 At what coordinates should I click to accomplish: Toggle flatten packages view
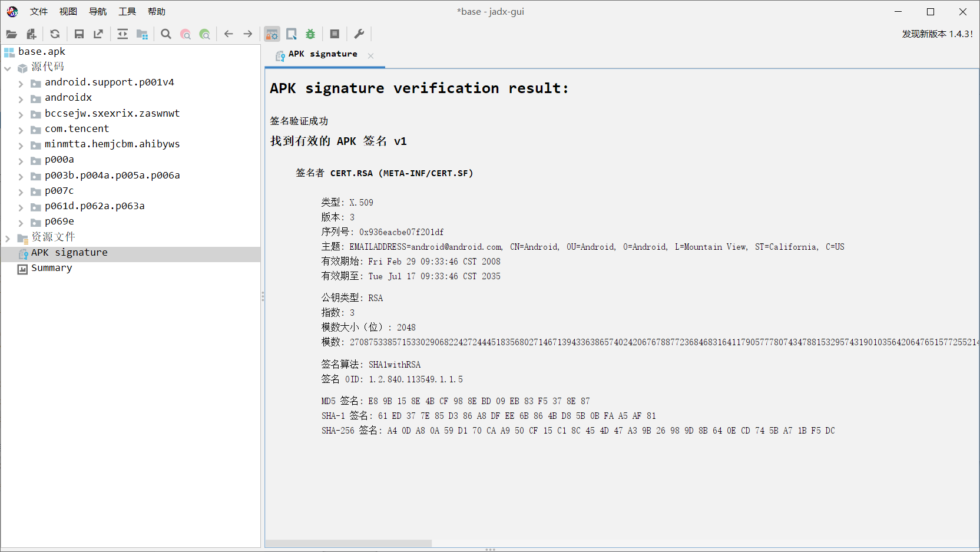coord(142,34)
